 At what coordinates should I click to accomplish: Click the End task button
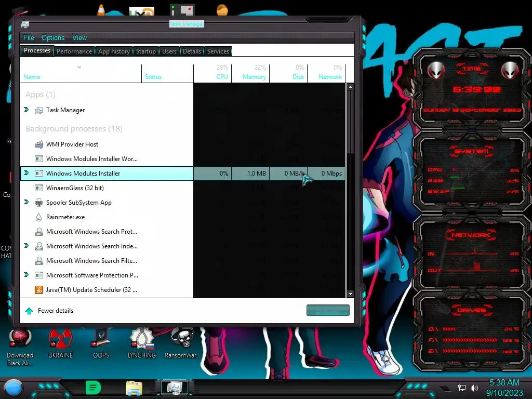(x=328, y=311)
